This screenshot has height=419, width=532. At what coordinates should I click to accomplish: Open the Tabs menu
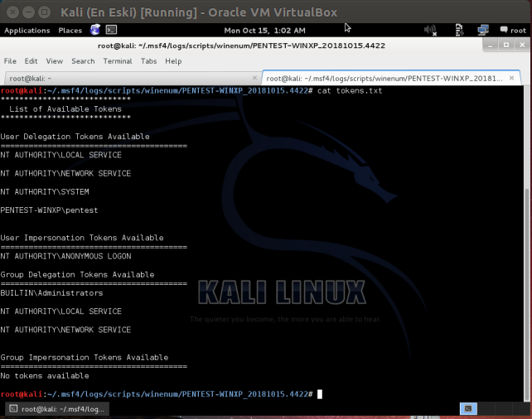[x=148, y=61]
